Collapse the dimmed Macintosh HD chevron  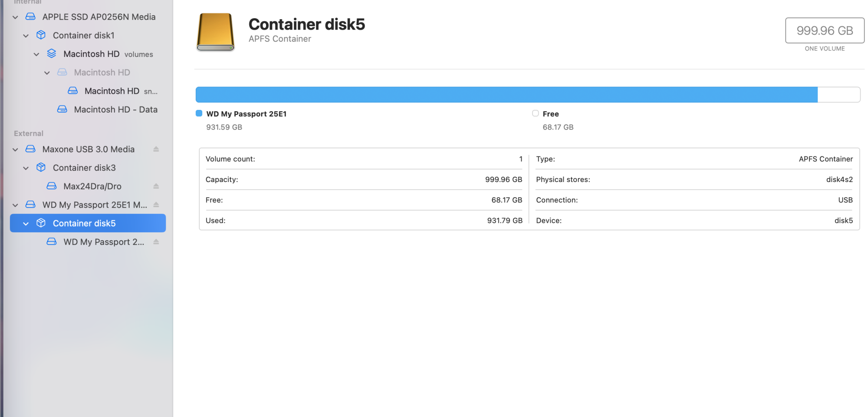[47, 73]
